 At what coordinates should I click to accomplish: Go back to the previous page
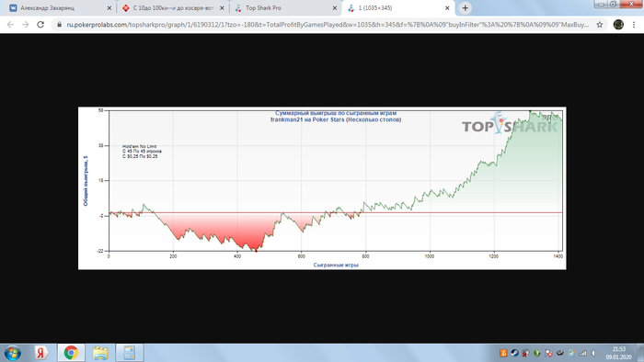pyautogui.click(x=10, y=25)
